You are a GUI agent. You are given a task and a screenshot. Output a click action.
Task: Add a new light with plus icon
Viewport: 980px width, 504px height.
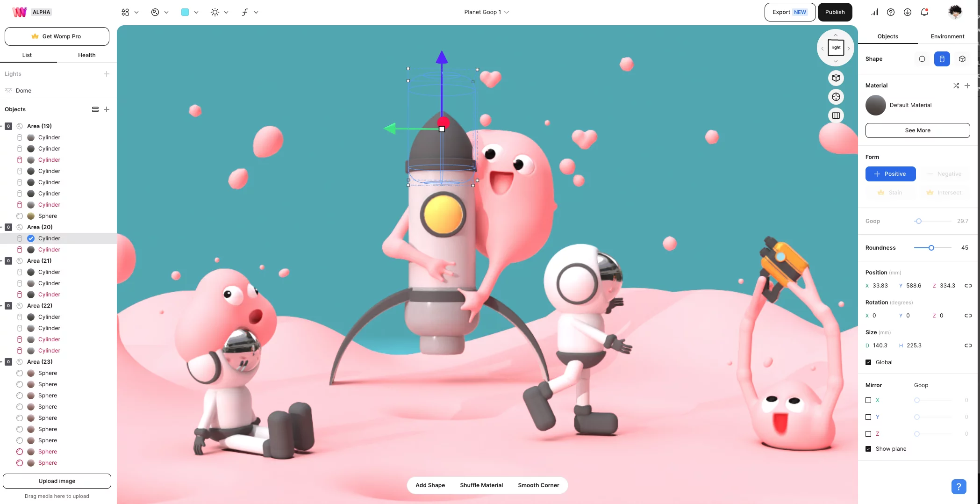(107, 74)
